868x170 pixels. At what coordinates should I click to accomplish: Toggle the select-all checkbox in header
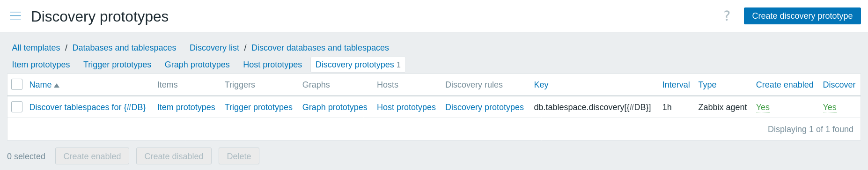[x=17, y=84]
